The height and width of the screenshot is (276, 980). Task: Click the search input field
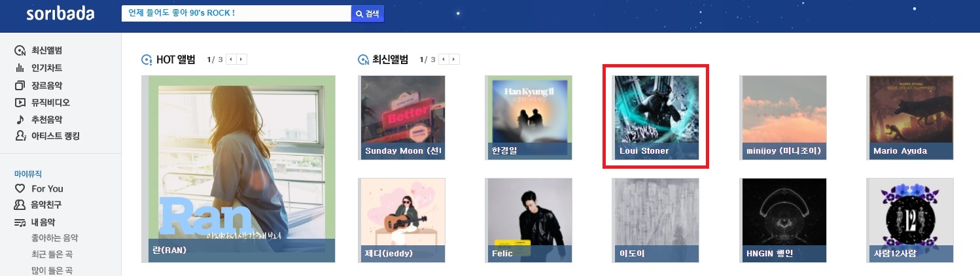(236, 14)
